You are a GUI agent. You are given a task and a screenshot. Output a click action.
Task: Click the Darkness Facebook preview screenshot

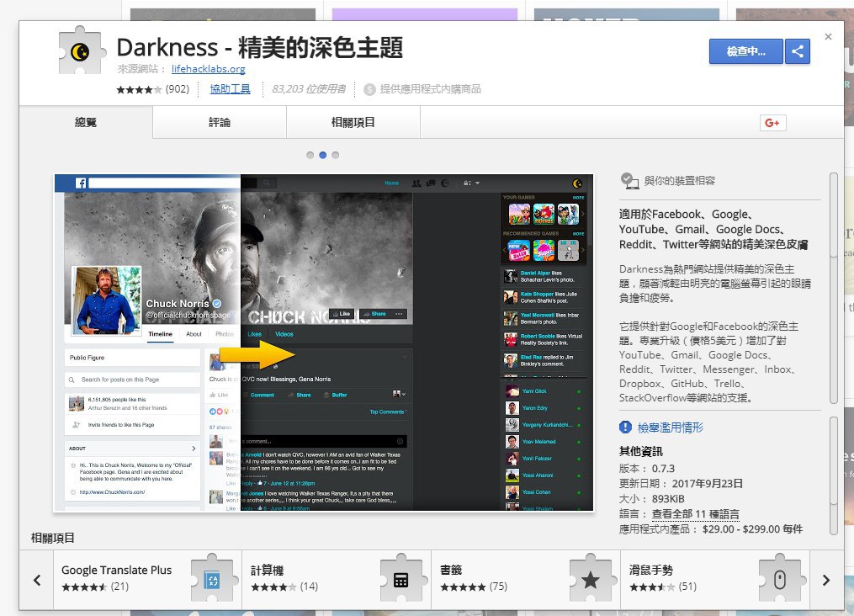pyautogui.click(x=324, y=343)
